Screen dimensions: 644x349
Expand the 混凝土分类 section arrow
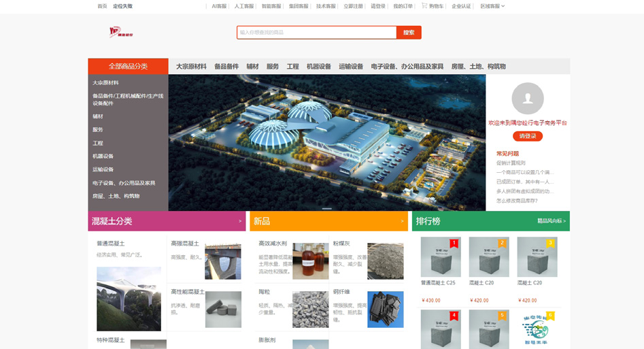tap(239, 221)
